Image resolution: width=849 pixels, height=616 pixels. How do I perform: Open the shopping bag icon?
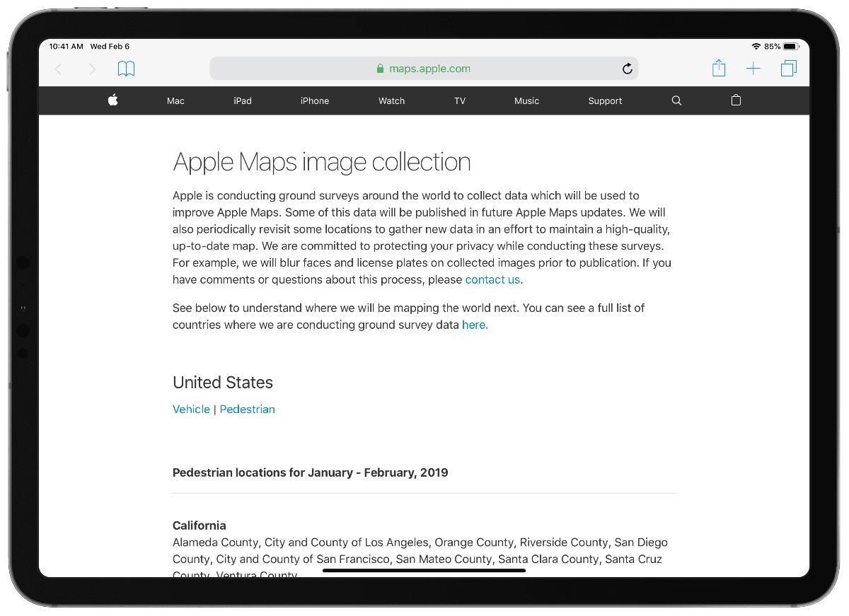point(736,100)
